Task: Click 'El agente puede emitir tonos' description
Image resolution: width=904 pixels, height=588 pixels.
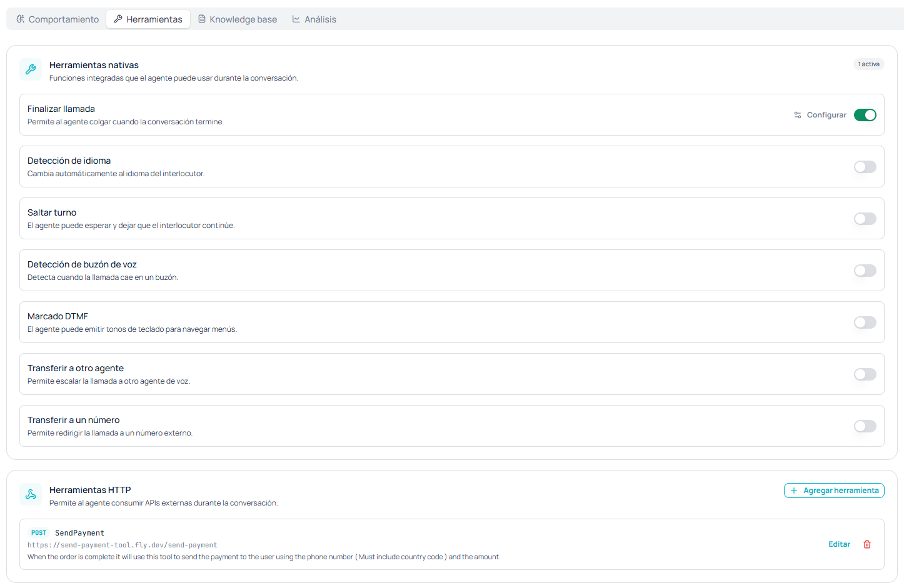Action: point(132,329)
